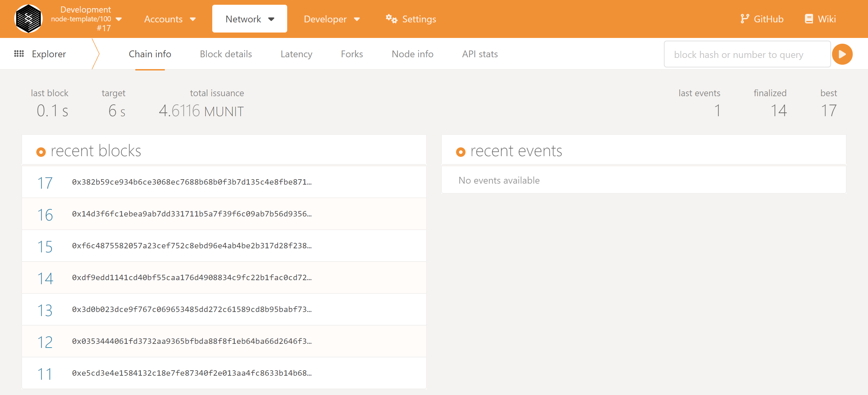Screen dimensions: 868x395
Task: Click the GitHub branch icon
Action: point(745,19)
